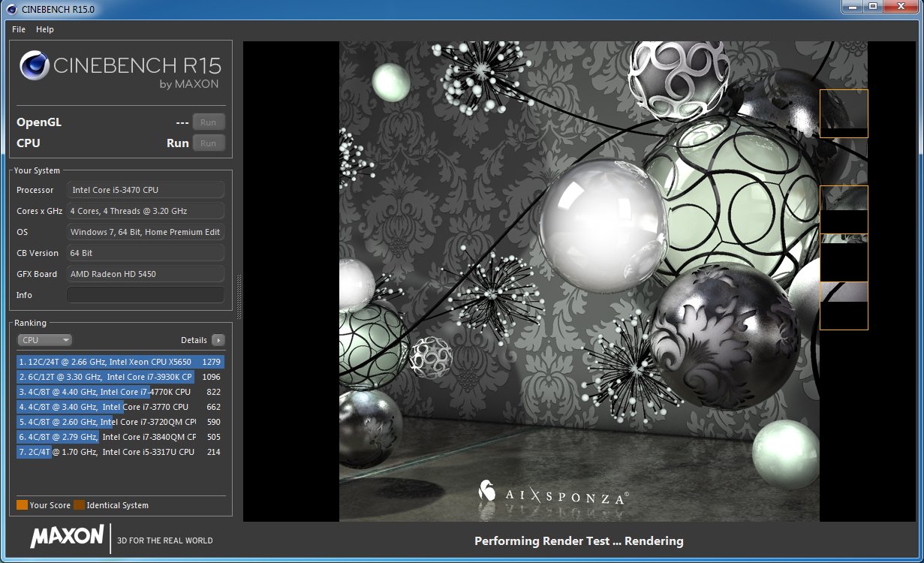Click the Cores x GHz value field
The image size is (924, 563).
pos(146,211)
